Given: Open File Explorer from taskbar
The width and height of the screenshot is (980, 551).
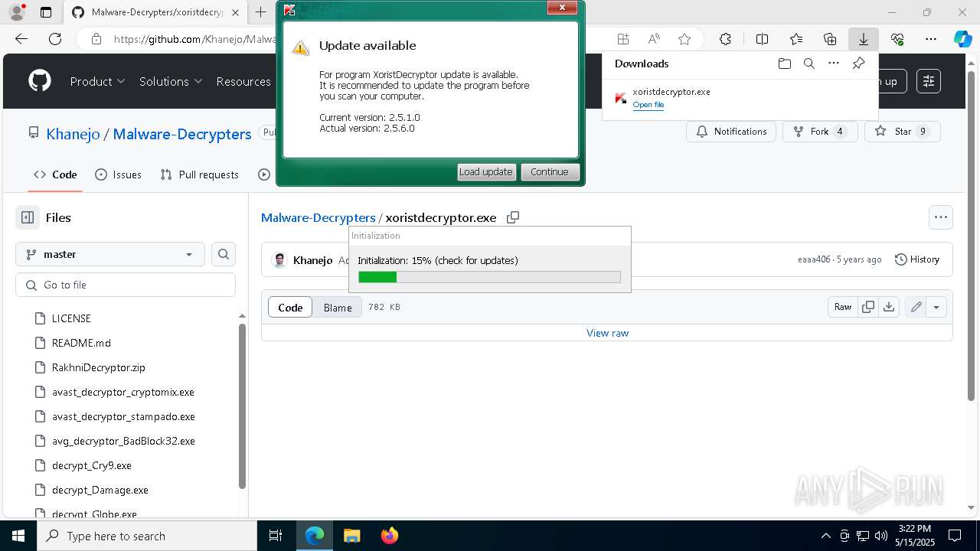Looking at the screenshot, I should 351,536.
